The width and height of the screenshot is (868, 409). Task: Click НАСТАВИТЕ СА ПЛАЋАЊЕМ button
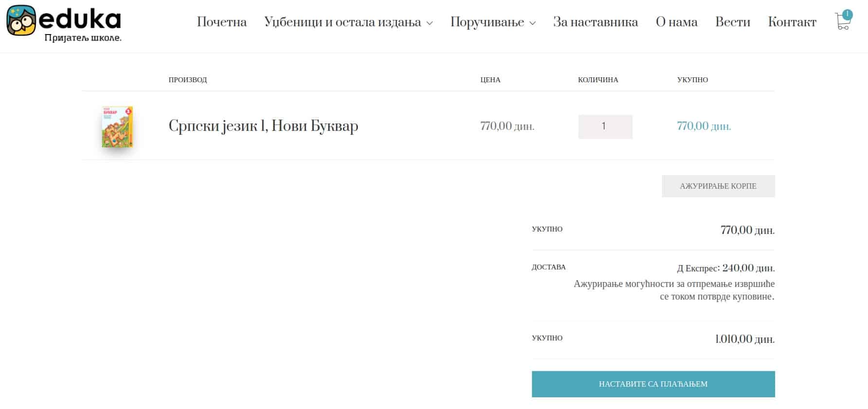(653, 384)
